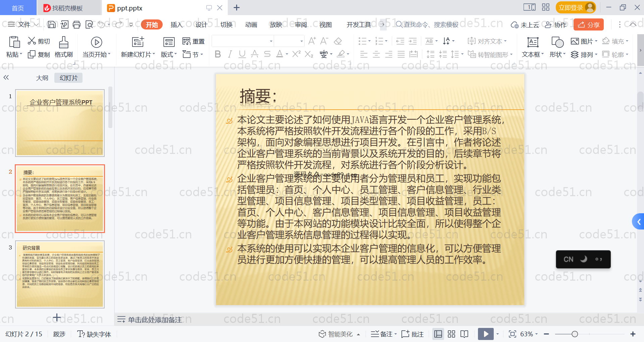Switch to Slide Sorter view

pyautogui.click(x=451, y=334)
